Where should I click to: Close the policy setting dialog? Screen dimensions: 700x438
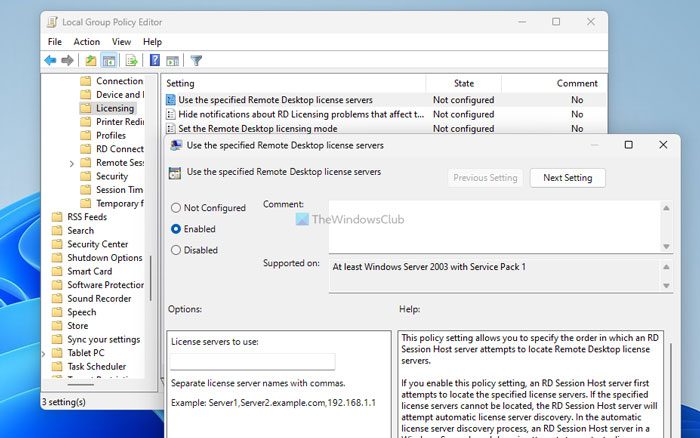663,145
